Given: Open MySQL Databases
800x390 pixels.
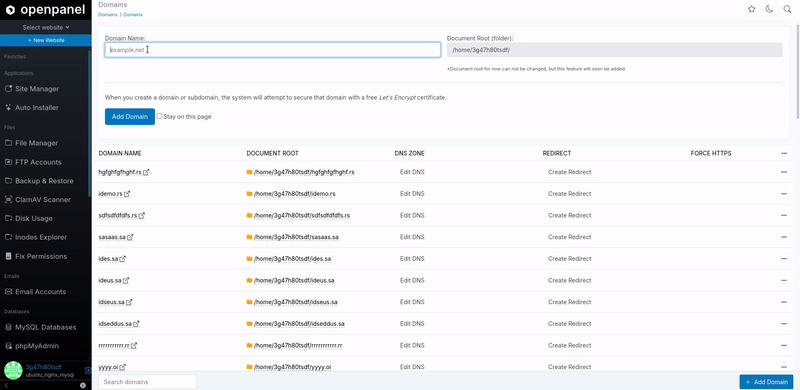Looking at the screenshot, I should [40, 327].
